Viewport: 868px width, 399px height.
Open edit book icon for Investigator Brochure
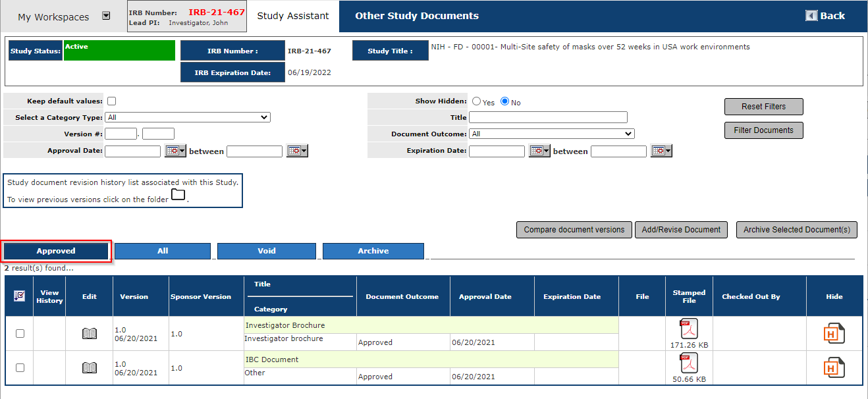89,334
